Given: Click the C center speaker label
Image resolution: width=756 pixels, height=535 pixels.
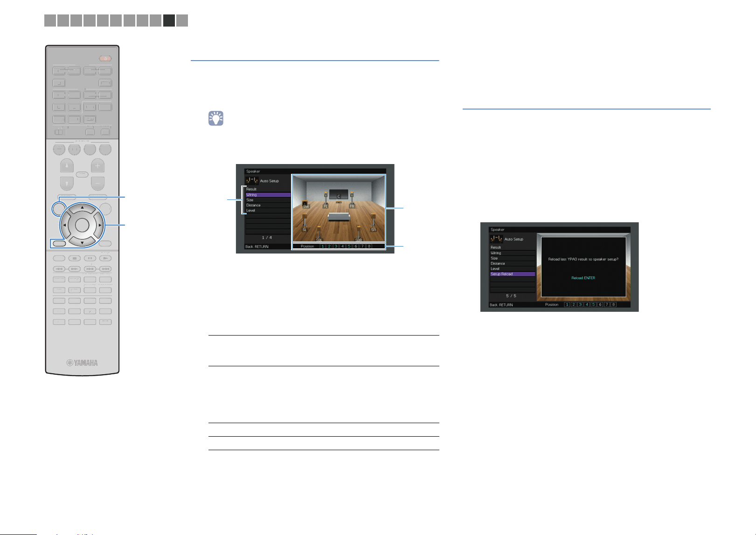Looking at the screenshot, I should 339,197.
